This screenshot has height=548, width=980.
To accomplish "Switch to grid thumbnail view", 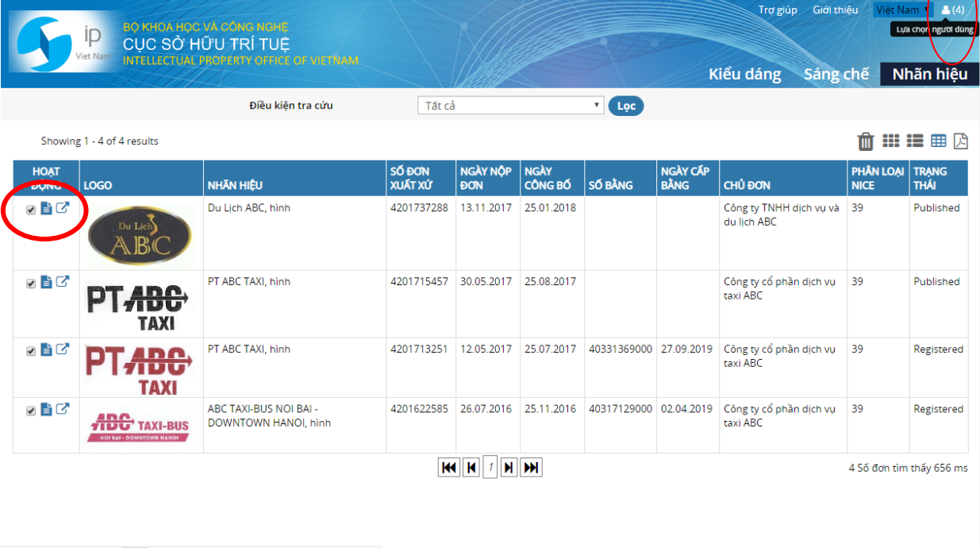I will pos(891,141).
